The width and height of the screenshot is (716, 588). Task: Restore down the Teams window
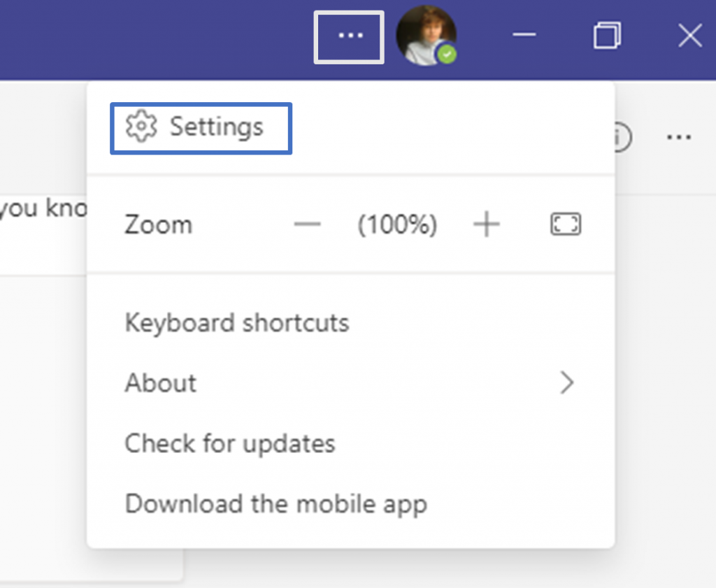click(x=608, y=36)
